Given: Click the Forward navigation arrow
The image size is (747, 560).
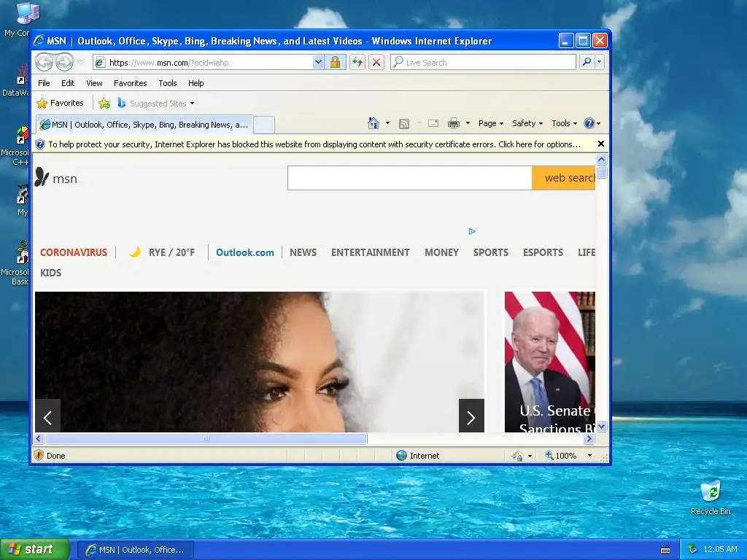Looking at the screenshot, I should 64,62.
